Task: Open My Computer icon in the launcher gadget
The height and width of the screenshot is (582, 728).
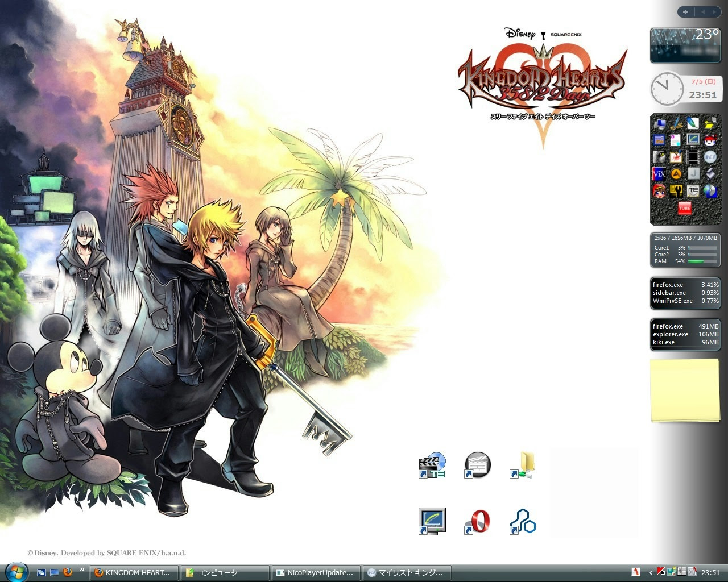Action: point(660,125)
